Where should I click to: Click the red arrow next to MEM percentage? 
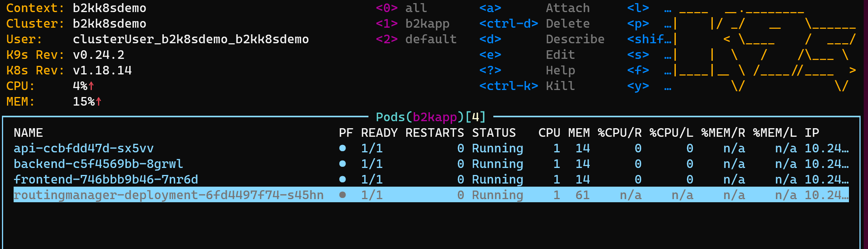(98, 101)
